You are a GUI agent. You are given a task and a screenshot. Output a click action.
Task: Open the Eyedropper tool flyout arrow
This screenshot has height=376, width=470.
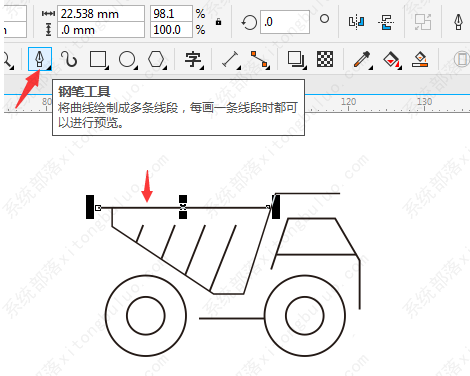pyautogui.click(x=371, y=68)
